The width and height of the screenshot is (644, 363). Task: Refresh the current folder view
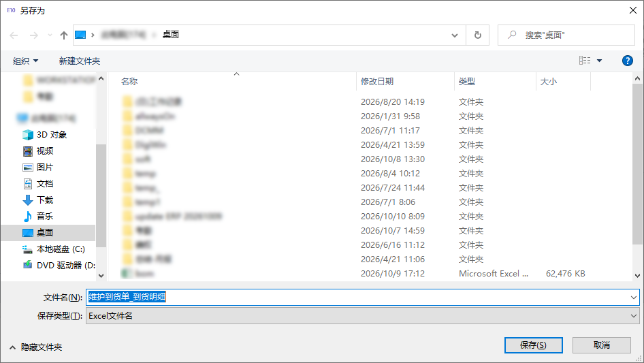coord(478,35)
